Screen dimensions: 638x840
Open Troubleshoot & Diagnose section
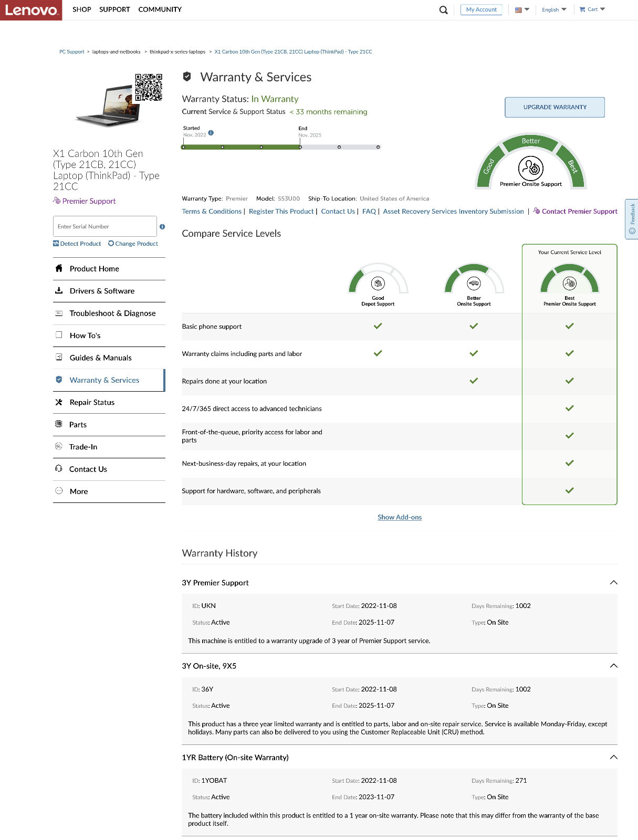click(109, 313)
